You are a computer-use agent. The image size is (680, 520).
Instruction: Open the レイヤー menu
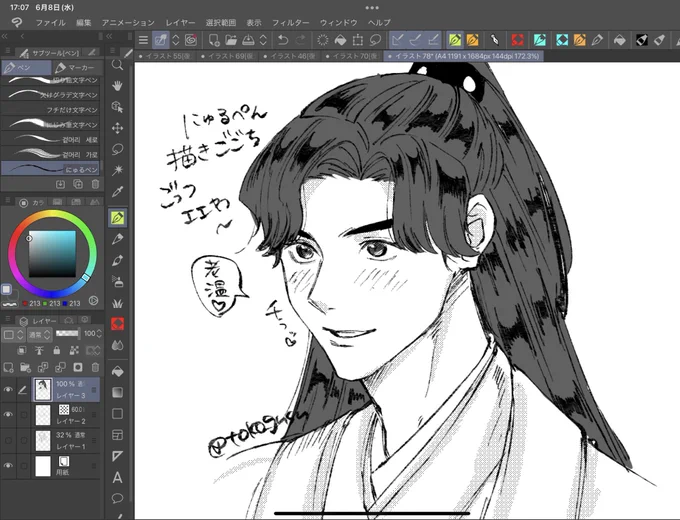coord(180,23)
